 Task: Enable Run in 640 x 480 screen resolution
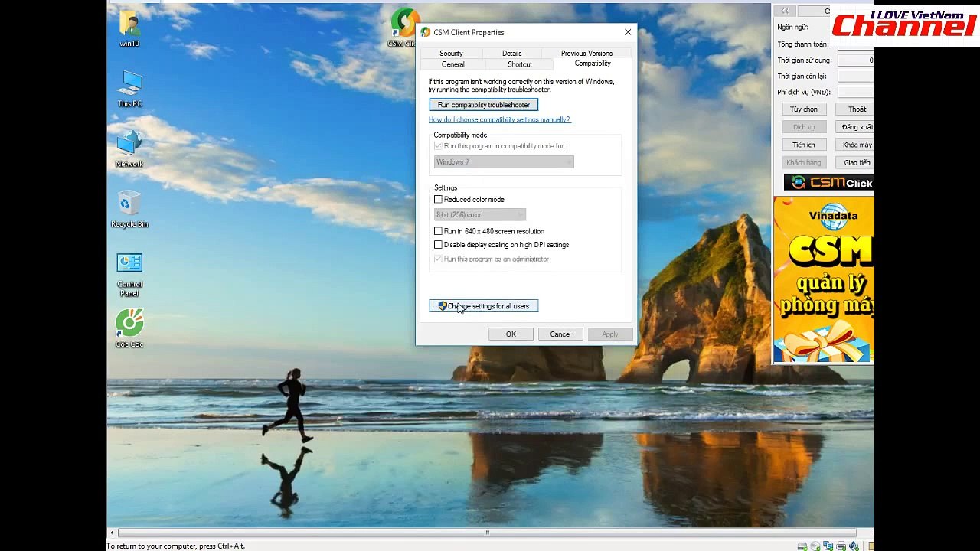coord(438,231)
